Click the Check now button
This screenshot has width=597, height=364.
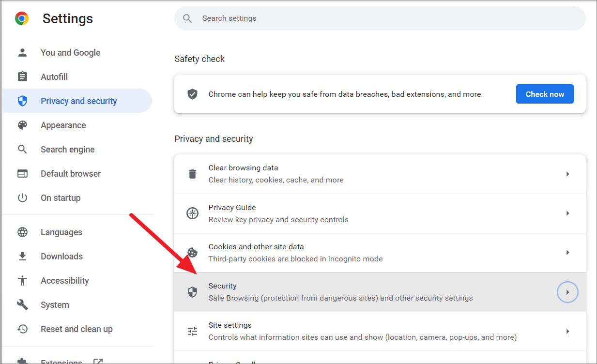(545, 94)
